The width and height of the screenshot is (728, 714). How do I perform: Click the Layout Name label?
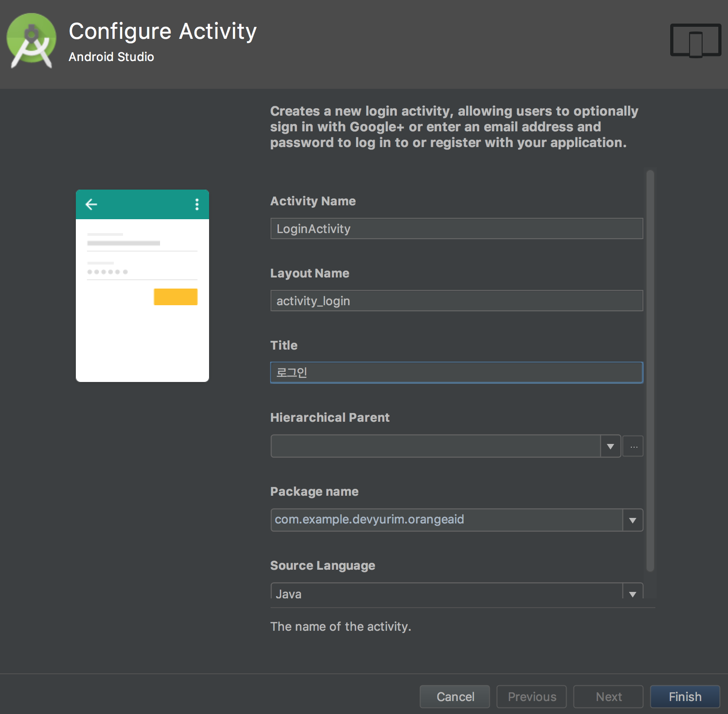point(310,273)
